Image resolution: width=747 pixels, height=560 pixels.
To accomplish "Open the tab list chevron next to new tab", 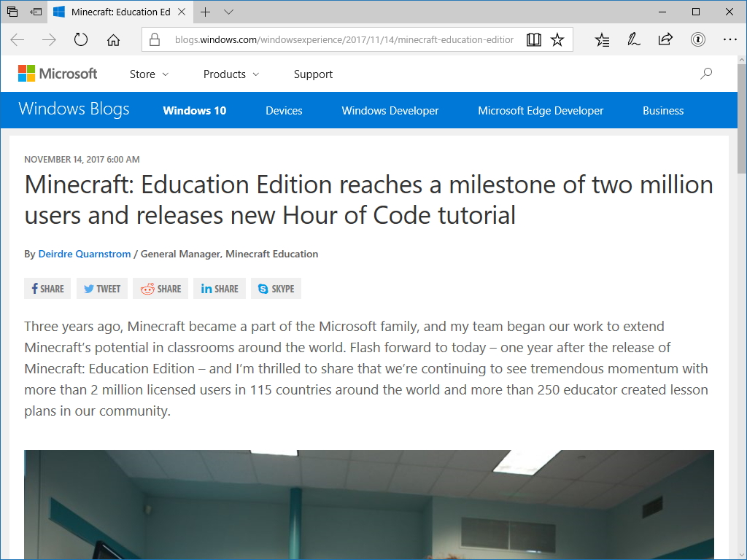I will (228, 12).
